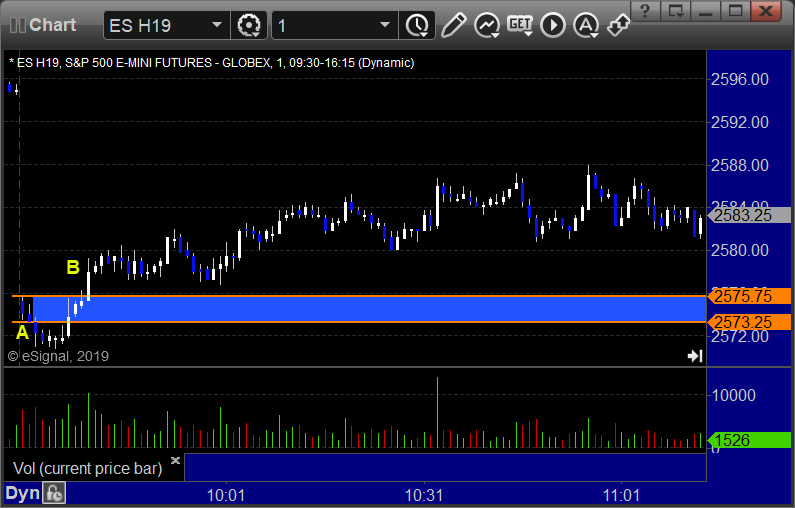Open the alerts 'A' circle icon
Screen dimensions: 795x508
[586, 25]
